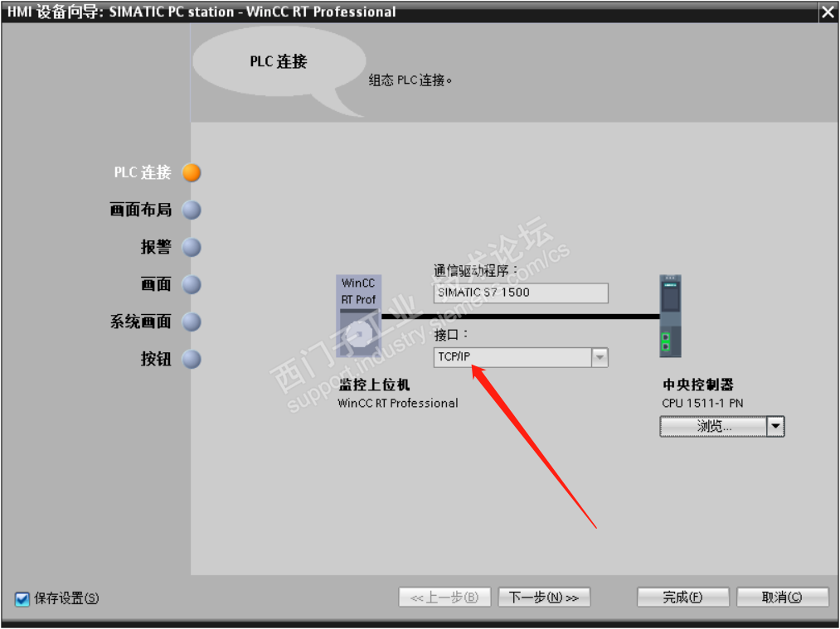Select the 按钮 step circle

click(x=192, y=359)
